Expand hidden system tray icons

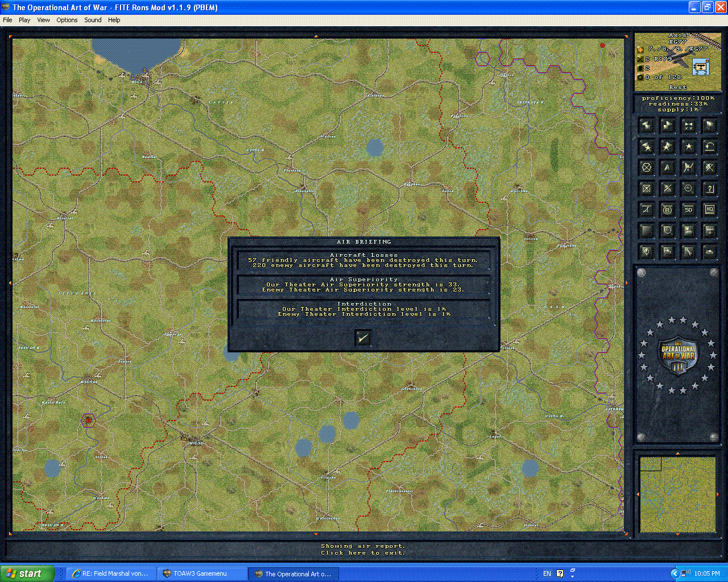pyautogui.click(x=675, y=573)
